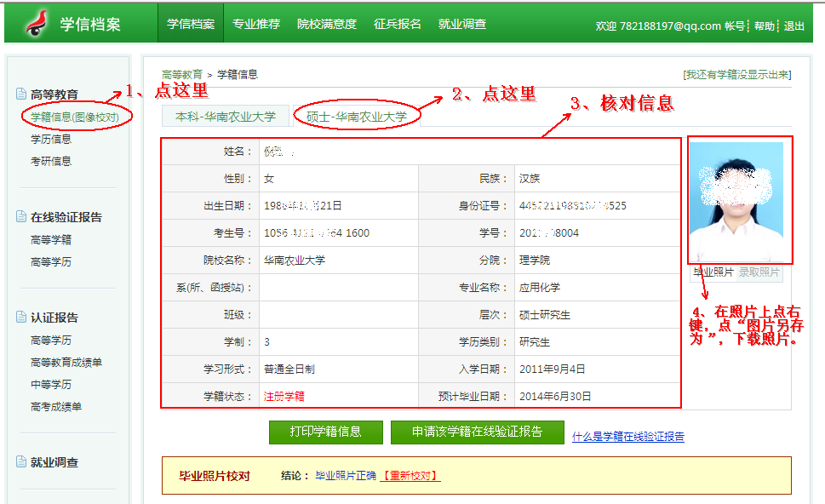The image size is (825, 504).
Task: Open the 什么是学籍在线验证报告 link
Action: coord(628,436)
